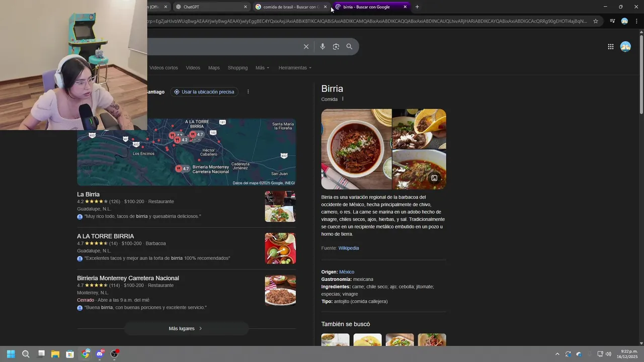Screen dimensions: 644x362
Task: Open large birria bowl photo
Action: coord(356,149)
